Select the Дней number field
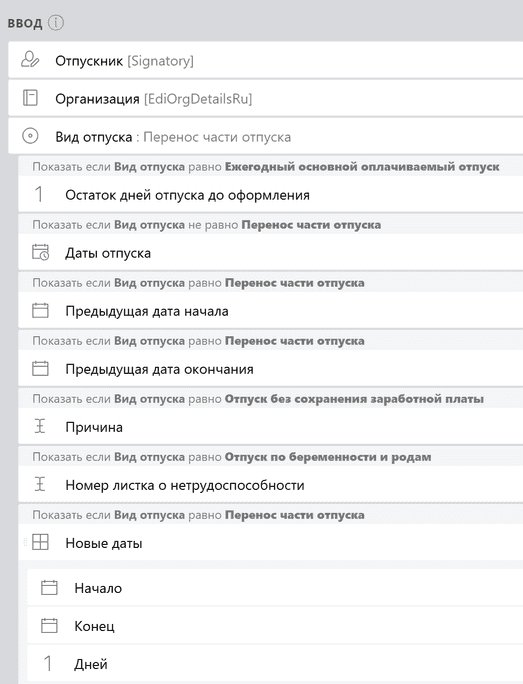The height and width of the screenshot is (684, 523). point(275,663)
